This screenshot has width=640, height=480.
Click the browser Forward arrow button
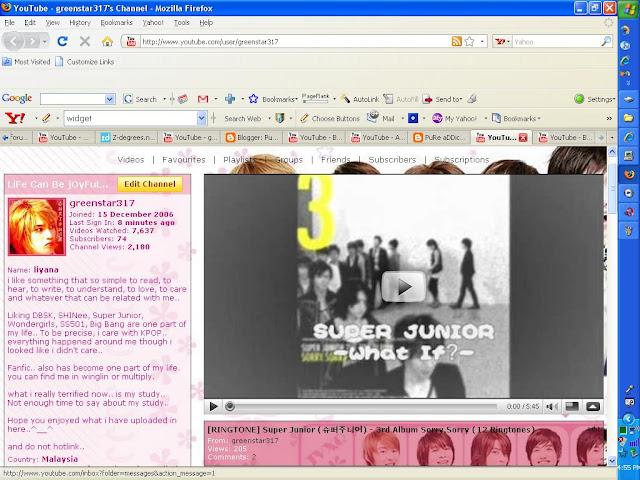pyautogui.click(x=32, y=41)
